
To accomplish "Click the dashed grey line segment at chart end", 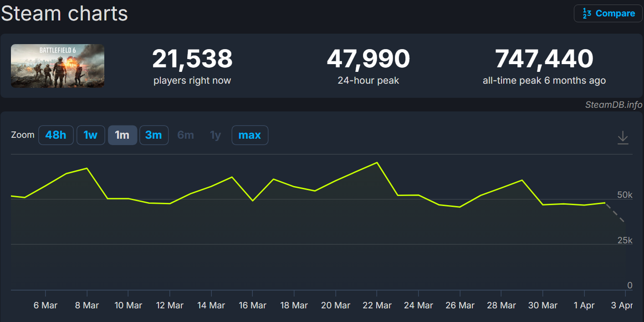I will point(615,212).
